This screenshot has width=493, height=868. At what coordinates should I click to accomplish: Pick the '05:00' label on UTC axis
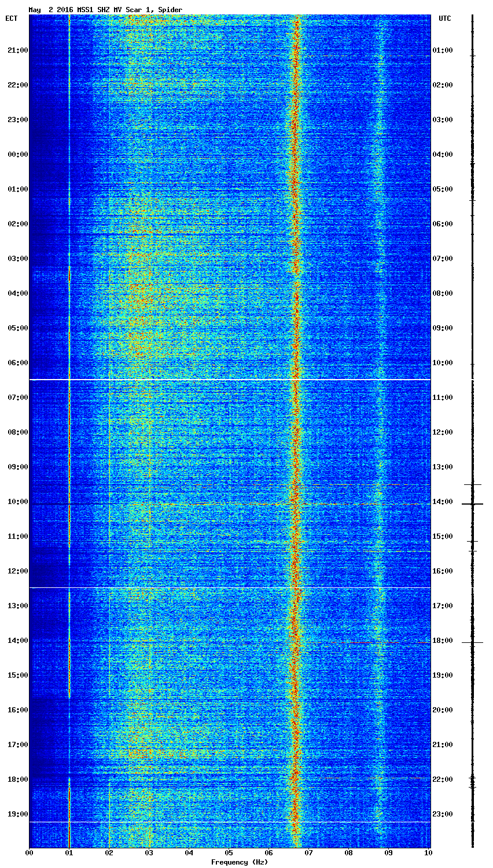click(x=443, y=189)
